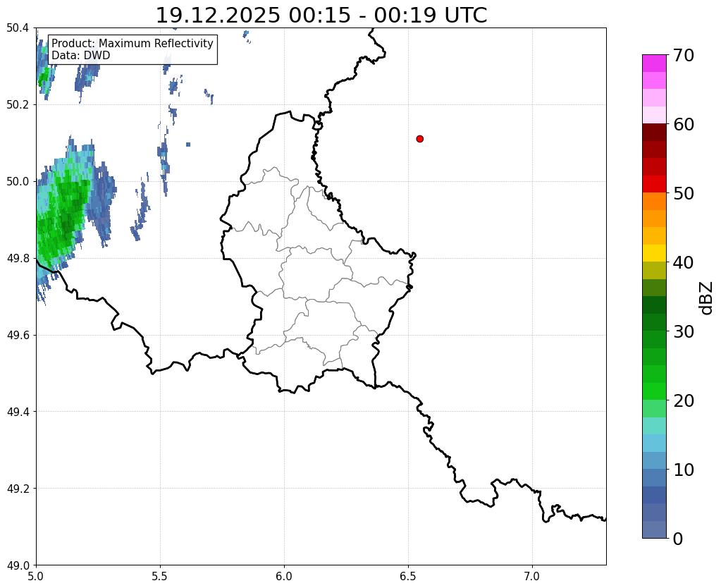The image size is (721, 588).
Task: Click the red station marker dot
Action: (419, 138)
